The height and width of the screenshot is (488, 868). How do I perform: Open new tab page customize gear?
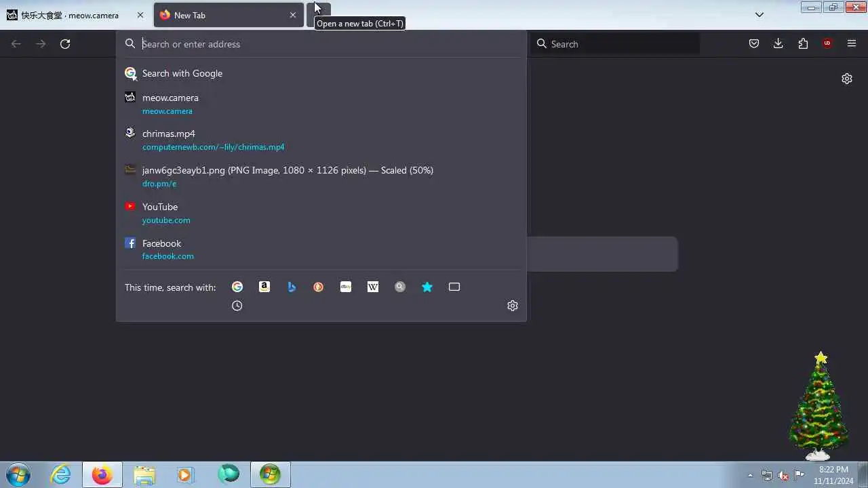(x=847, y=79)
